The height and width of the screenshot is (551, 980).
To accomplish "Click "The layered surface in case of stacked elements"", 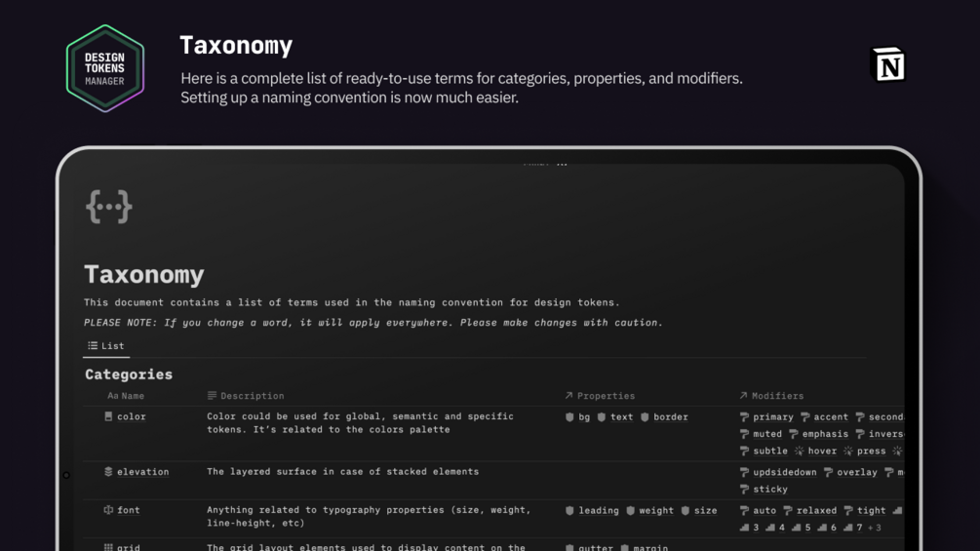I will [342, 472].
